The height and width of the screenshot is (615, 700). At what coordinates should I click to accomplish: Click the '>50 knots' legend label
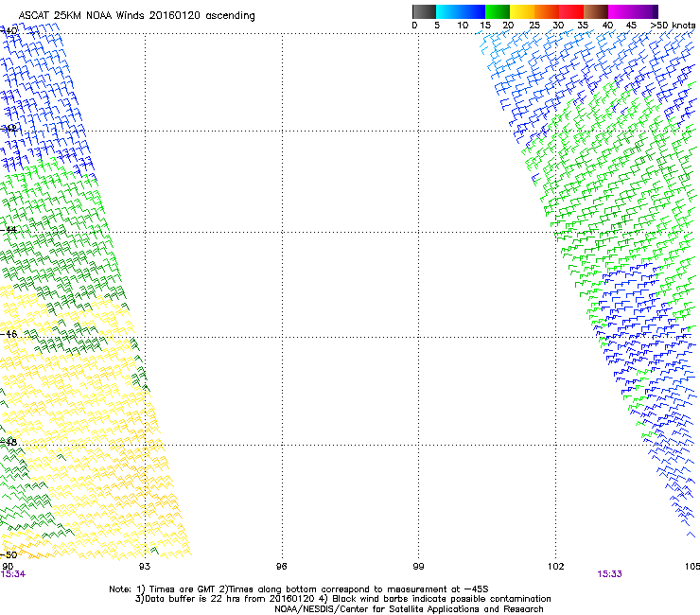coord(673,26)
